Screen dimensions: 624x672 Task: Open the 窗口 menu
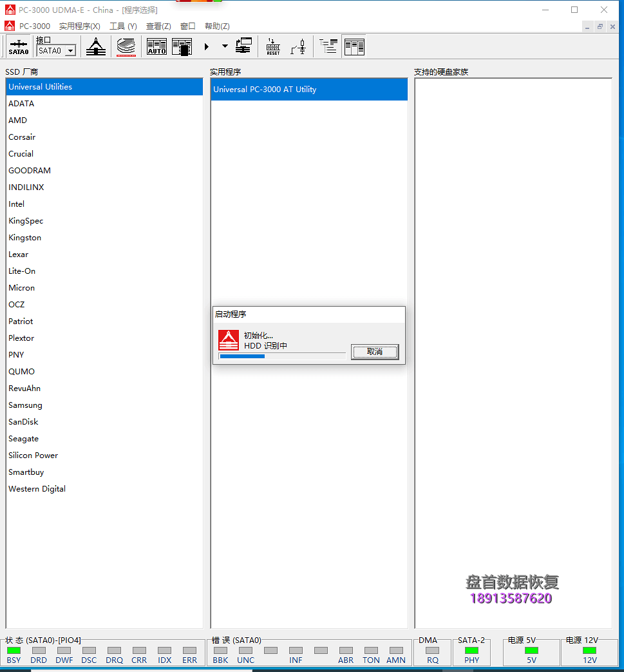(x=187, y=26)
